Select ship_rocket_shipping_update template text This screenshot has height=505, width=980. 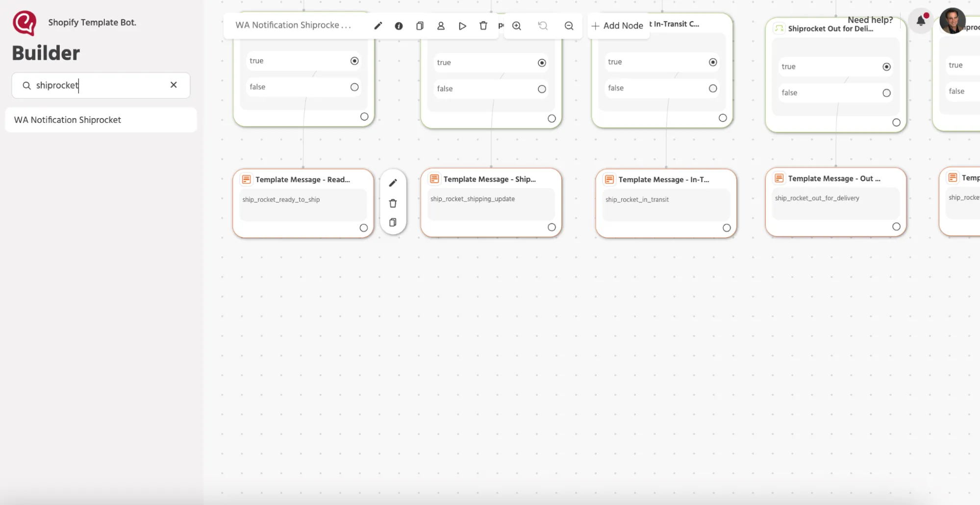(x=473, y=199)
